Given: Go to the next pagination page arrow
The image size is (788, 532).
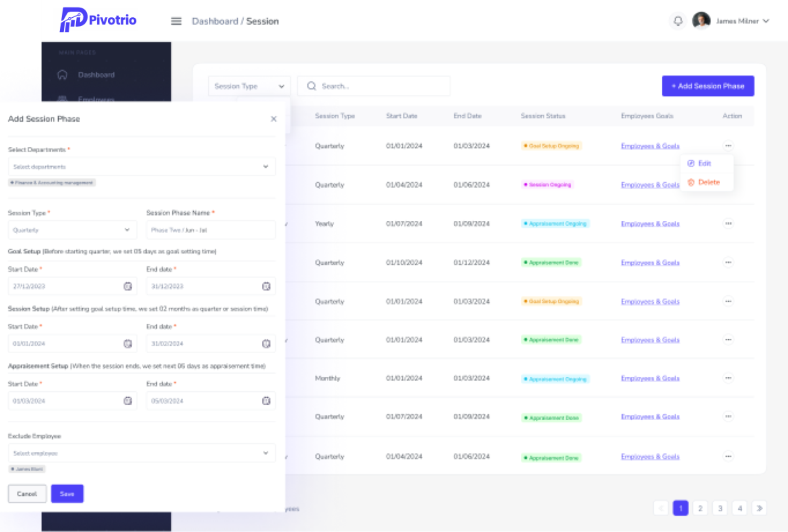Looking at the screenshot, I should (759, 508).
